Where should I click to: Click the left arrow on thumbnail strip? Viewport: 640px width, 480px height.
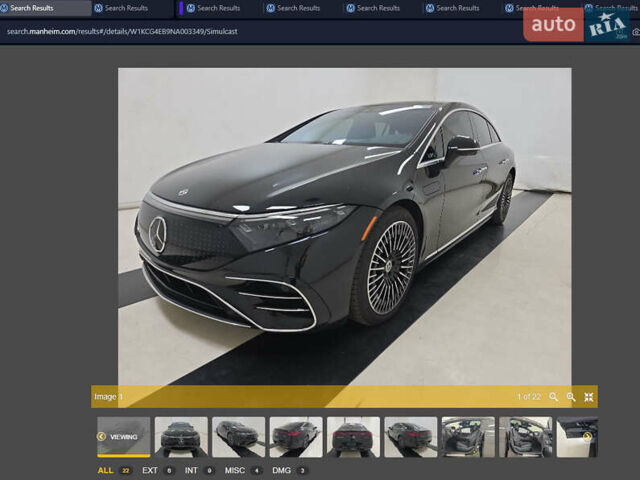coord(101,437)
